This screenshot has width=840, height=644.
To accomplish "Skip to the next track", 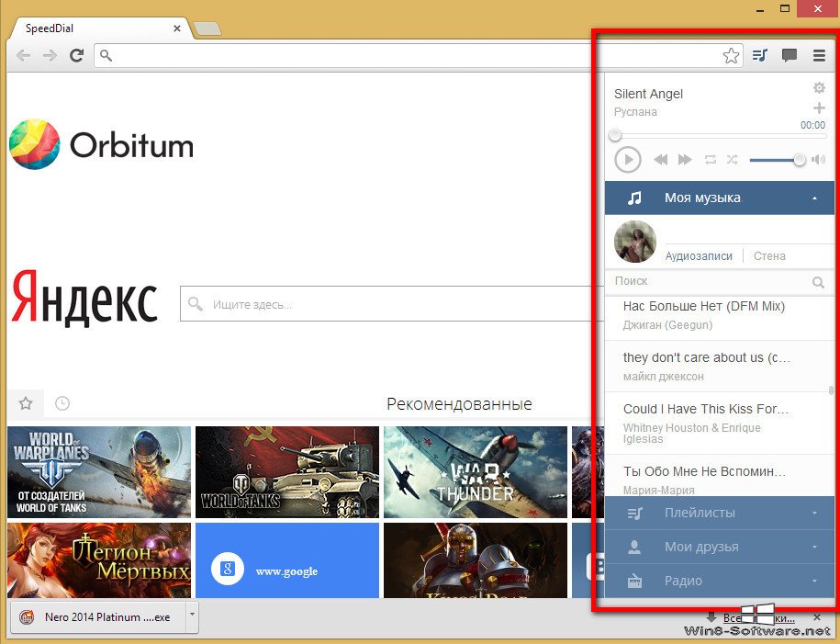I will coord(685,159).
